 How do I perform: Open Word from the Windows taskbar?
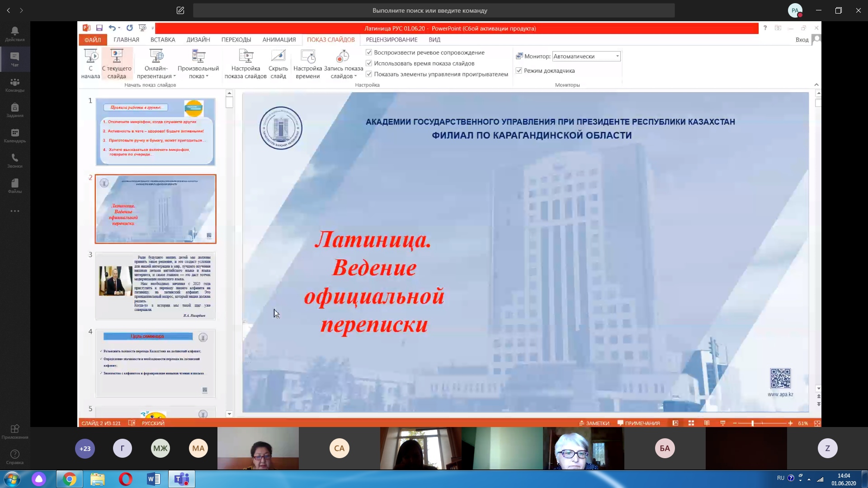pyautogui.click(x=154, y=479)
